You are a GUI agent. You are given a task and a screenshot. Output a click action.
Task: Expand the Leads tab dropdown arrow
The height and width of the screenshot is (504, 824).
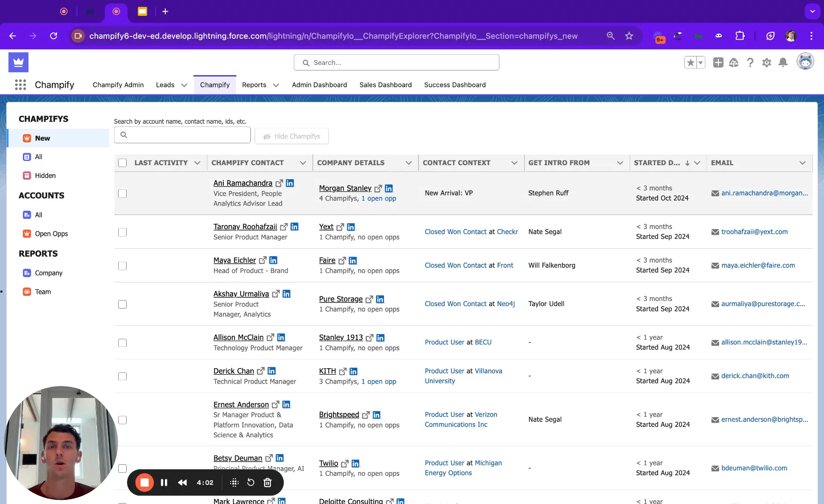[184, 85]
